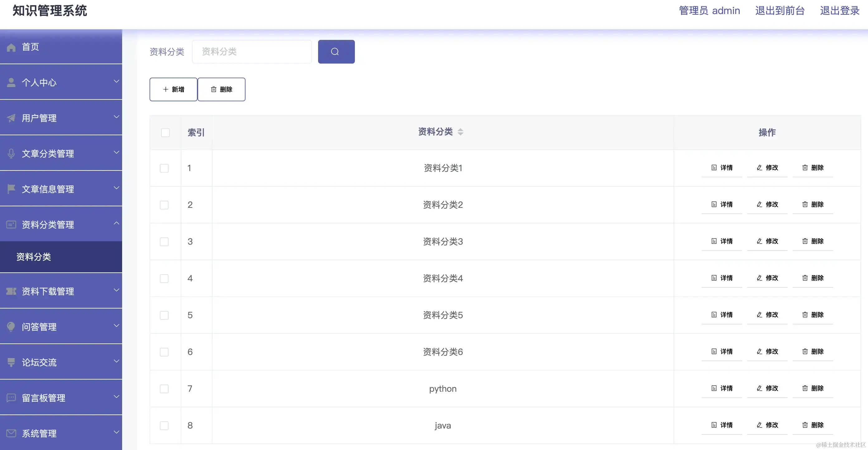Click the 退出登录 link

(x=839, y=11)
